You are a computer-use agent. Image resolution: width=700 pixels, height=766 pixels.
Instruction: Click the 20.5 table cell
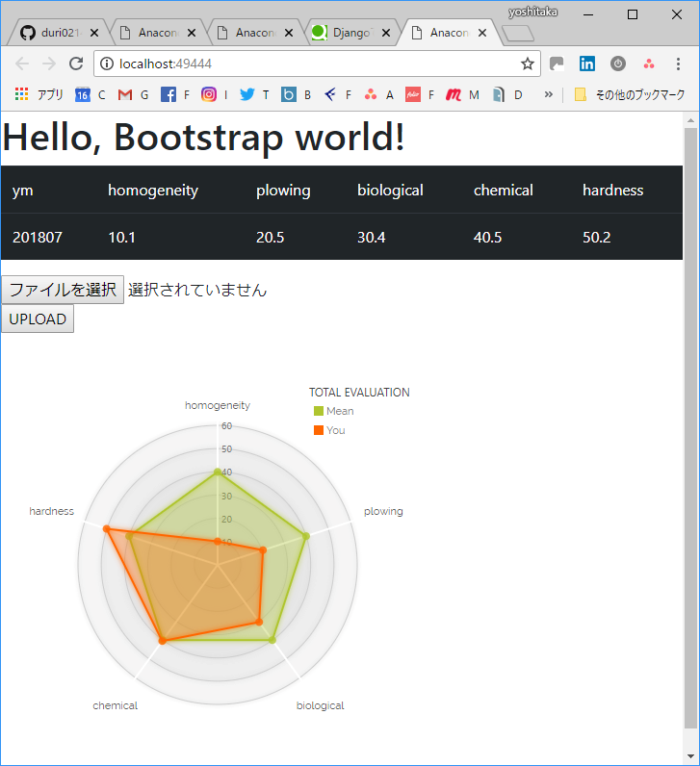click(x=270, y=238)
